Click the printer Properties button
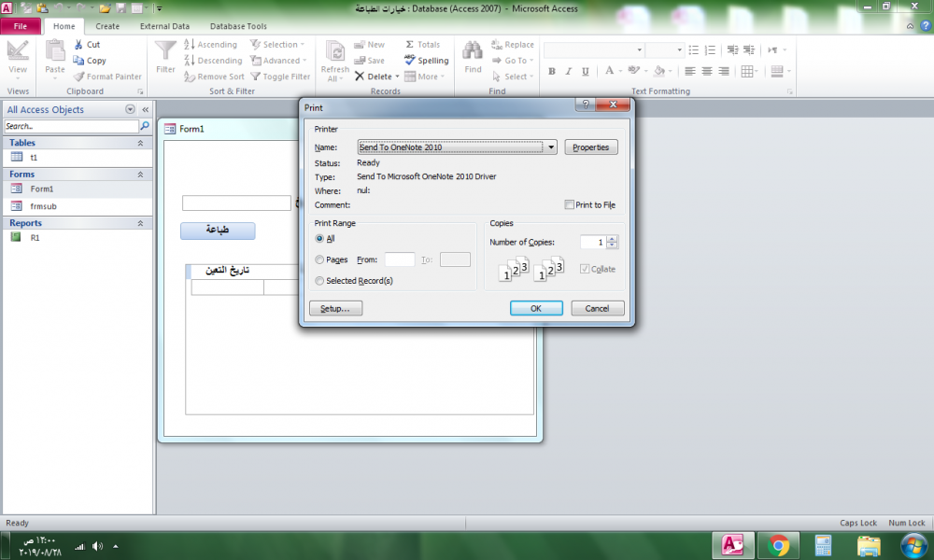This screenshot has width=934, height=560. [590, 147]
